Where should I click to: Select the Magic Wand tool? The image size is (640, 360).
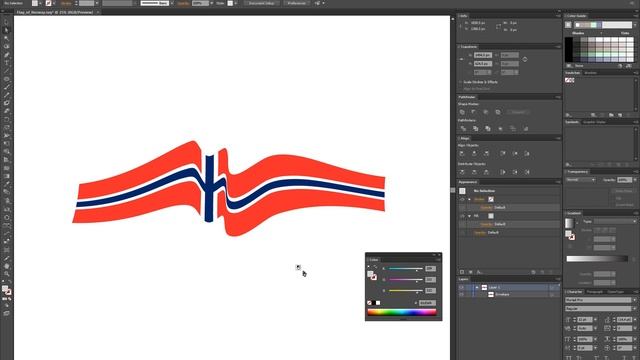pyautogui.click(x=6, y=38)
